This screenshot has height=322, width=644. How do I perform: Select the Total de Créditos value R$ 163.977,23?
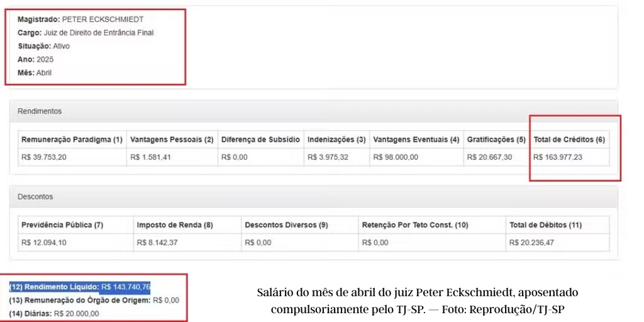coord(557,157)
